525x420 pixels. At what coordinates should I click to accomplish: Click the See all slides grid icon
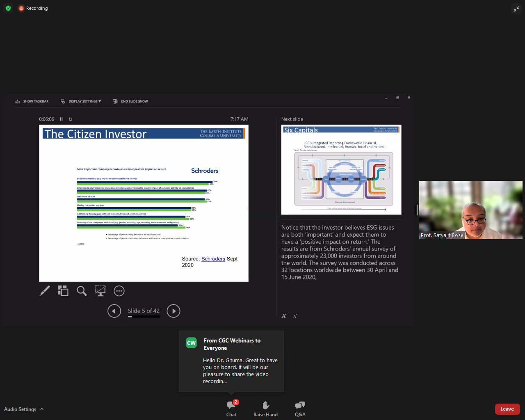pos(63,291)
